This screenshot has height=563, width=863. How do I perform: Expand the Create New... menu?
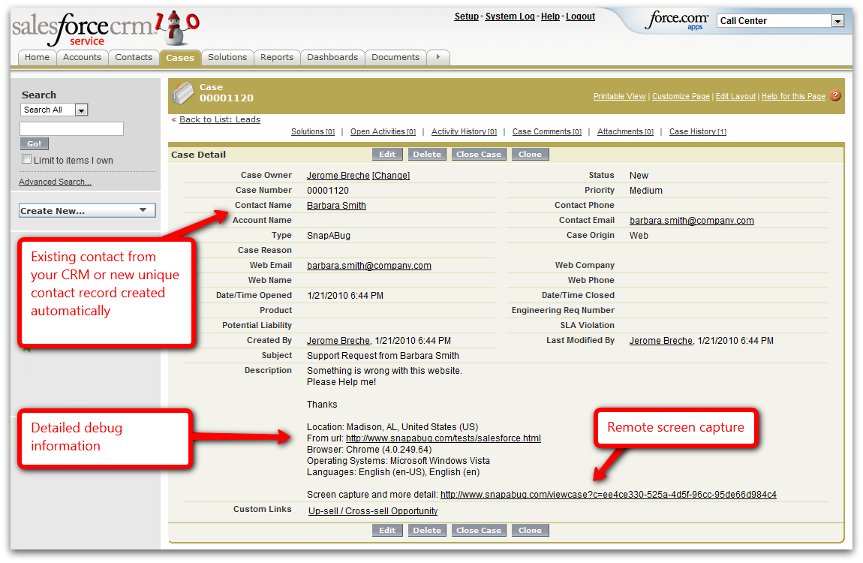tap(87, 211)
